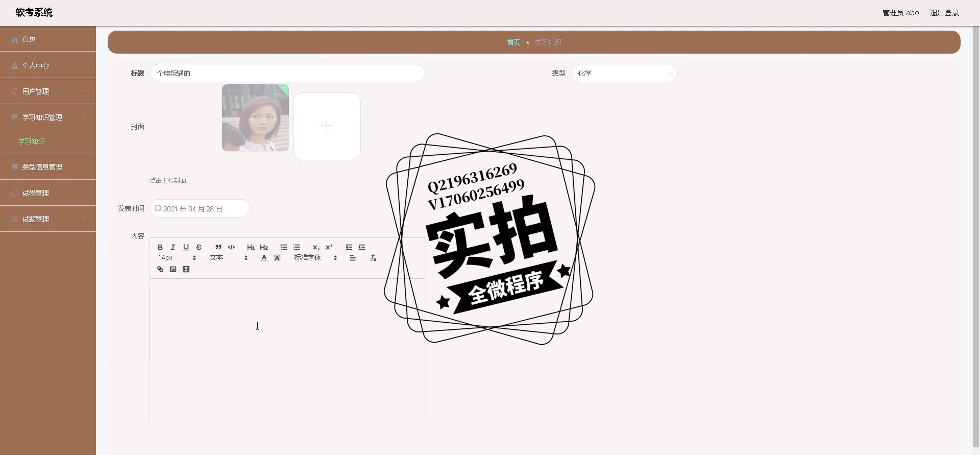Click the 软考系统 title
The width and height of the screenshot is (980, 455).
point(34,12)
